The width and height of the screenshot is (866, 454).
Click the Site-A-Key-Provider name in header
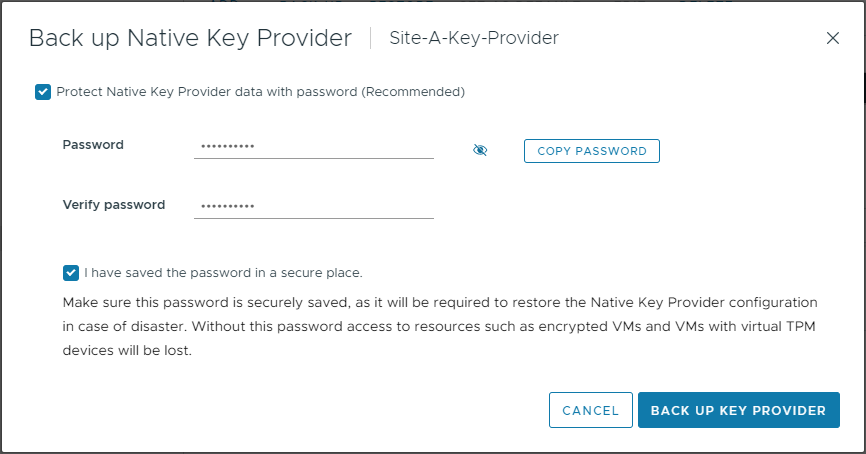474,38
